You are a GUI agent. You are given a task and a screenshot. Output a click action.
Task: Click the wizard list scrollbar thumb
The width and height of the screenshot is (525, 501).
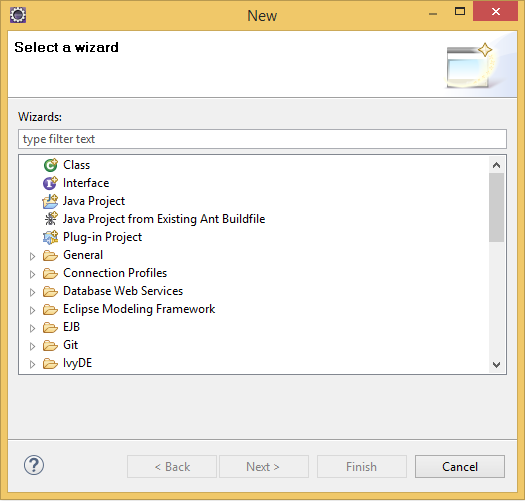497,207
